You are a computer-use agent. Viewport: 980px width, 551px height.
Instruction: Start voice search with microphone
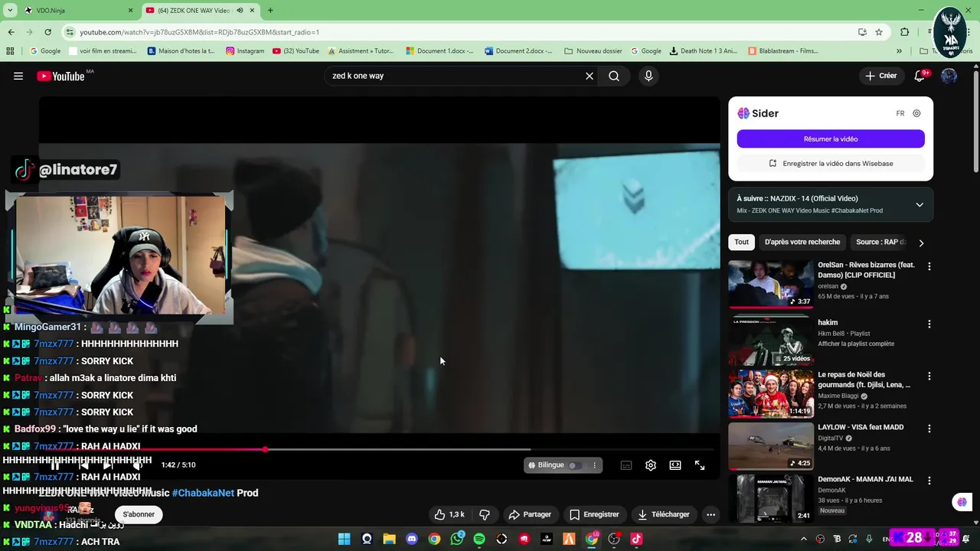[648, 76]
